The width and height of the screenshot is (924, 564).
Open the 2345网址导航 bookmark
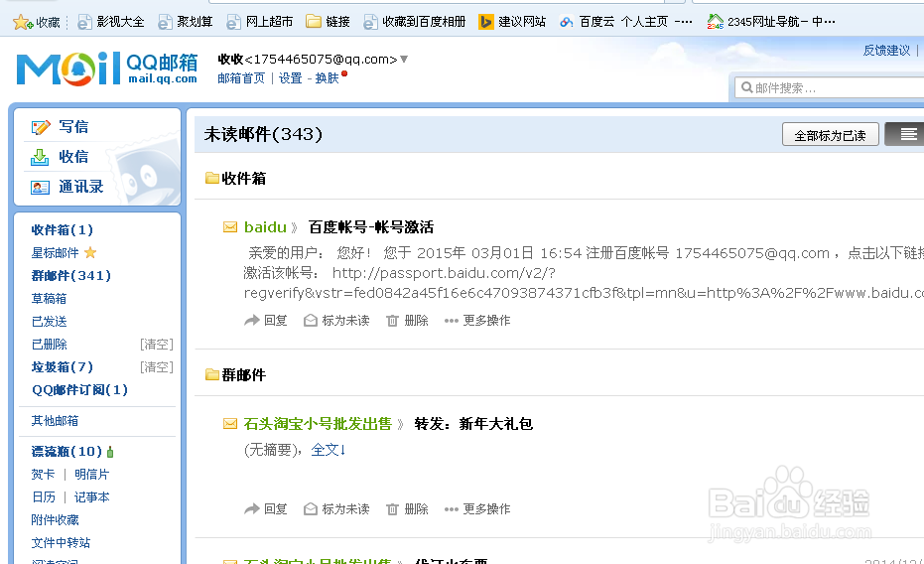(x=771, y=22)
